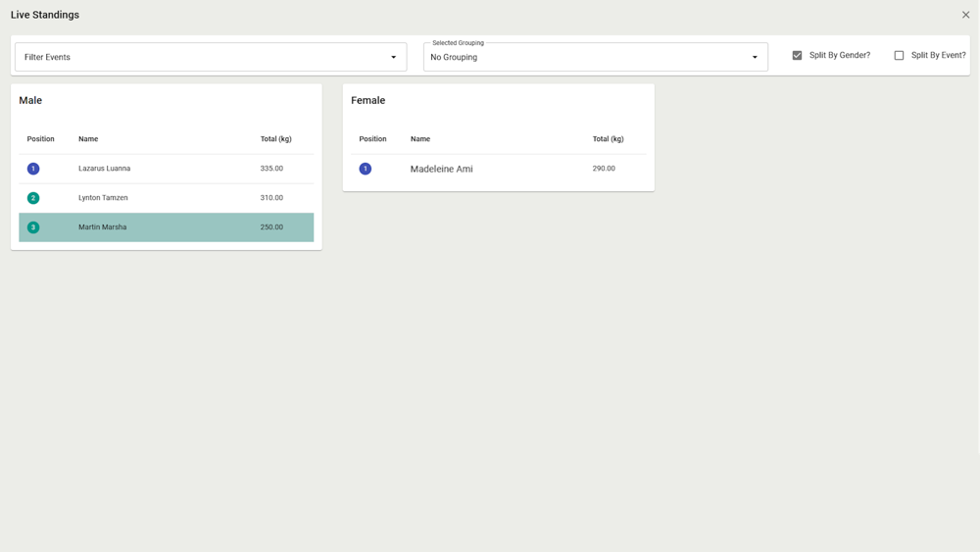This screenshot has width=980, height=552.
Task: Uncheck the Split By Gender checkbox
Action: pyautogui.click(x=797, y=55)
